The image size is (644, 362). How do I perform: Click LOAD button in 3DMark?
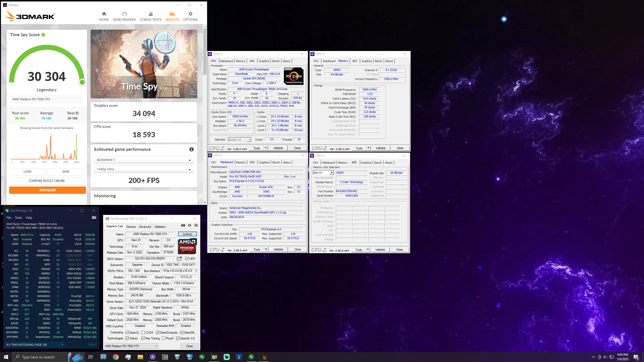(27, 171)
